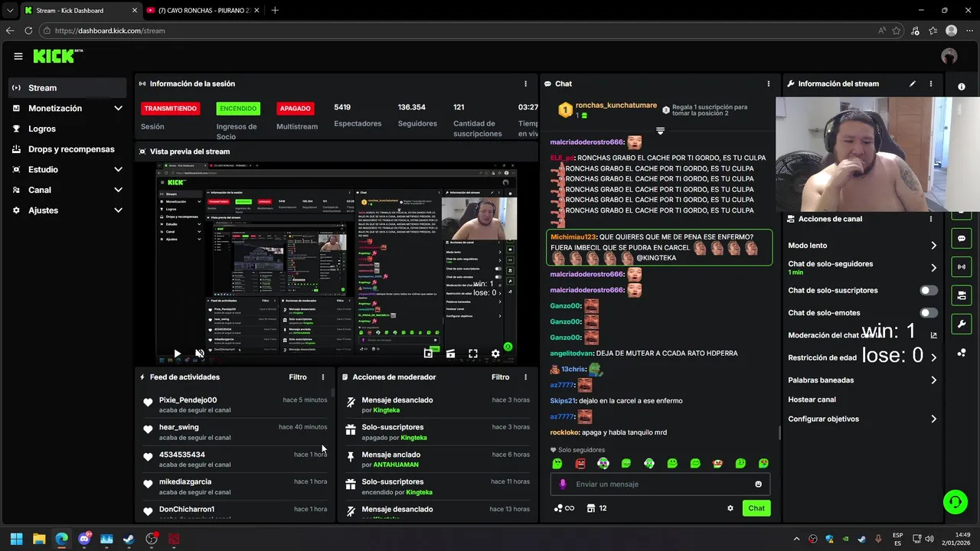
Task: Click the Kingteka link under Mensaje desanclado
Action: pyautogui.click(x=387, y=410)
